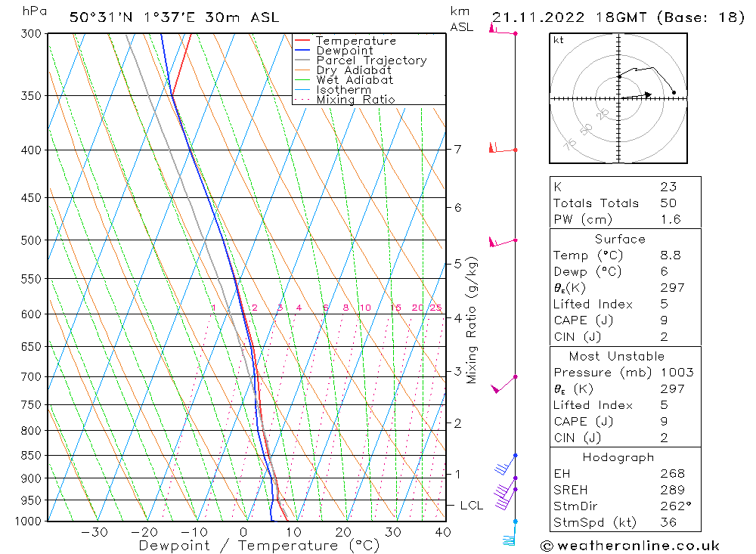Click the 'Mixing Ratio' legend entry
This screenshot has height=554, width=756.
(x=355, y=99)
